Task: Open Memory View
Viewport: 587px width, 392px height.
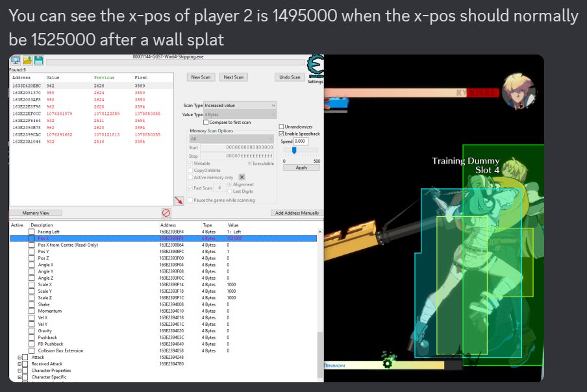Action: (x=36, y=213)
